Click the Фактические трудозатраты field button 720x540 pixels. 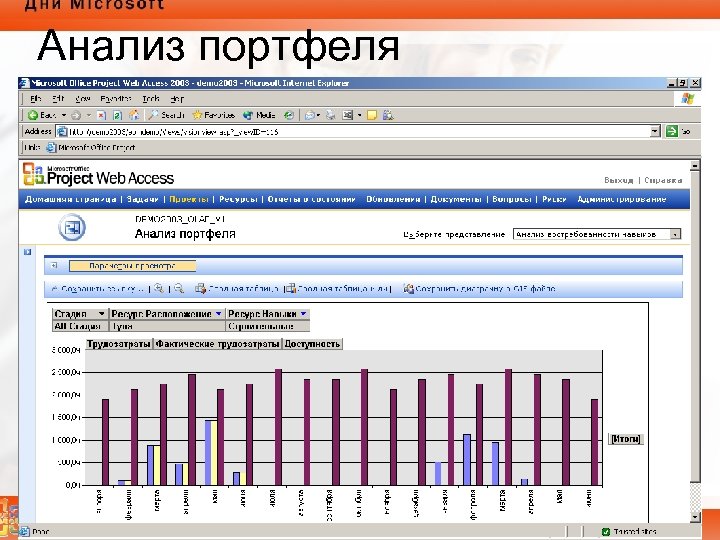[x=217, y=343]
